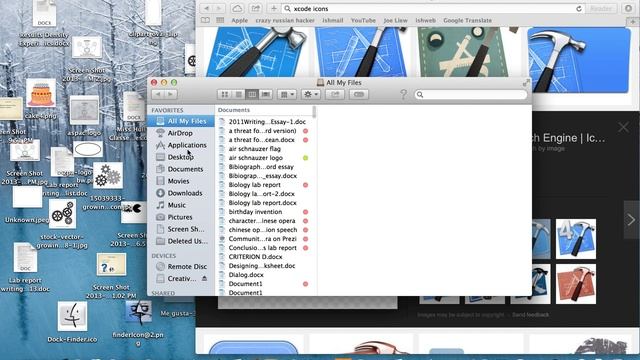Screen dimensions: 640x360
Task: Expand the Finder window to full screen
Action: pyautogui.click(x=526, y=83)
